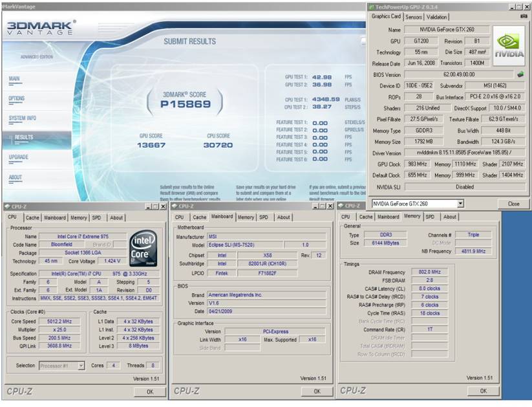
Task: Open About in 3DMark Vantage sidebar
Action: (x=16, y=178)
